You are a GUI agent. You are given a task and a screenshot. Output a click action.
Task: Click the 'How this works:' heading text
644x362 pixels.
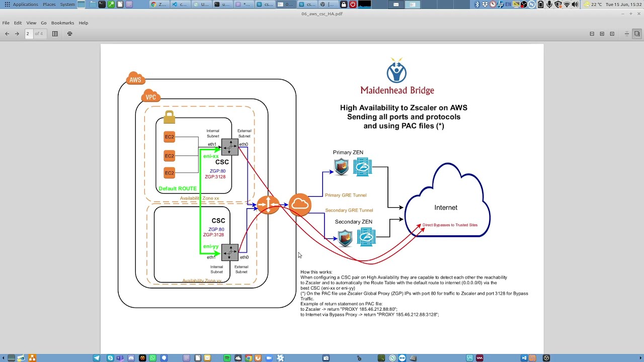(x=316, y=272)
